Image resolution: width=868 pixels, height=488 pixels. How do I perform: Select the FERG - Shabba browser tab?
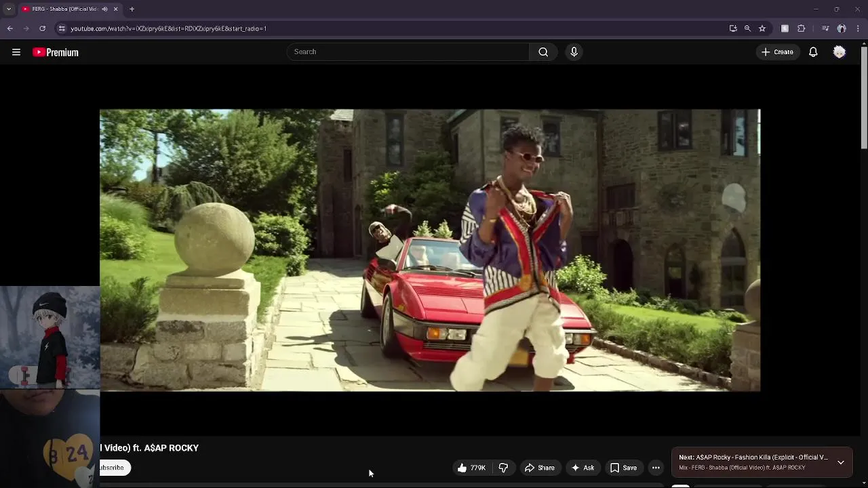coord(70,9)
